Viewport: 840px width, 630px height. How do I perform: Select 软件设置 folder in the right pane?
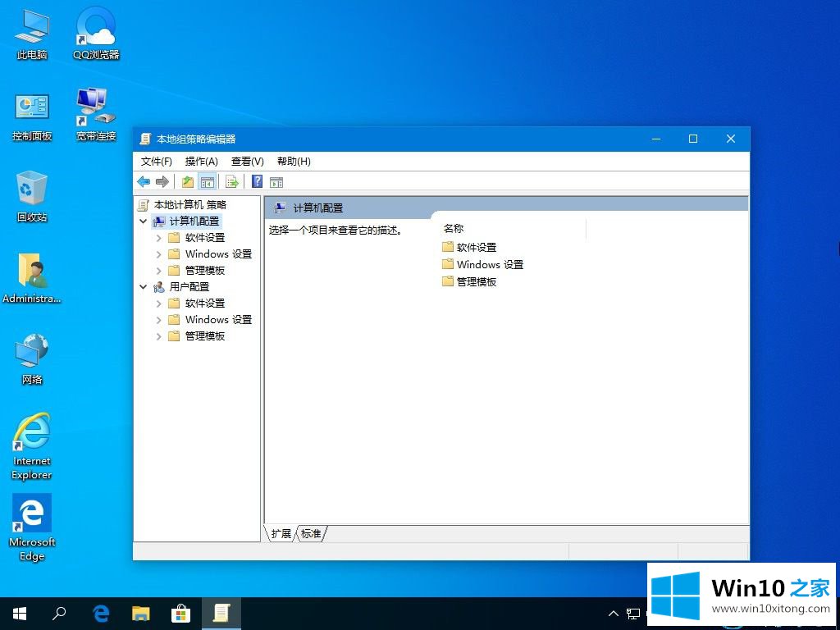(469, 247)
